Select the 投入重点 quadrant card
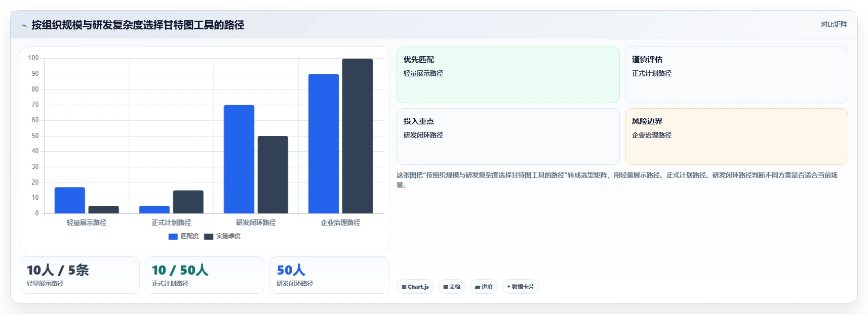Image resolution: width=868 pixels, height=314 pixels. (x=508, y=137)
